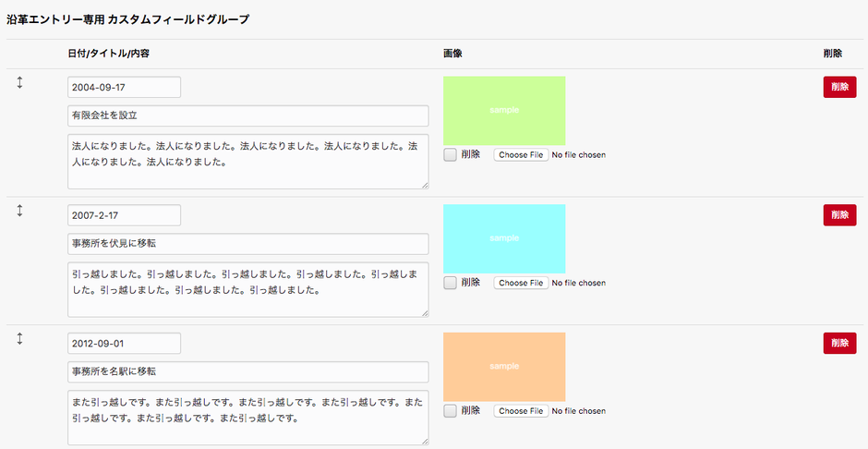This screenshot has height=449, width=868.
Task: Click Choose File under the orange sample image
Action: click(x=522, y=410)
